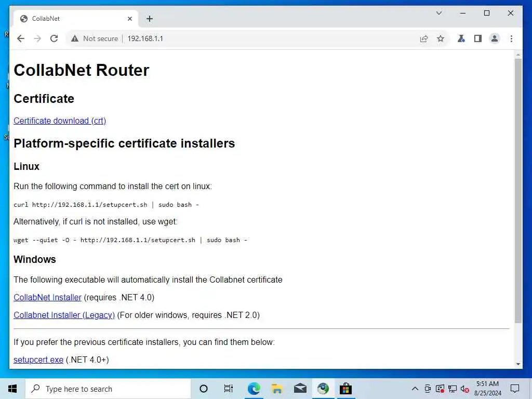Viewport: 532px width, 399px height.
Task: Minimize the Chrome window
Action: pyautogui.click(x=463, y=13)
